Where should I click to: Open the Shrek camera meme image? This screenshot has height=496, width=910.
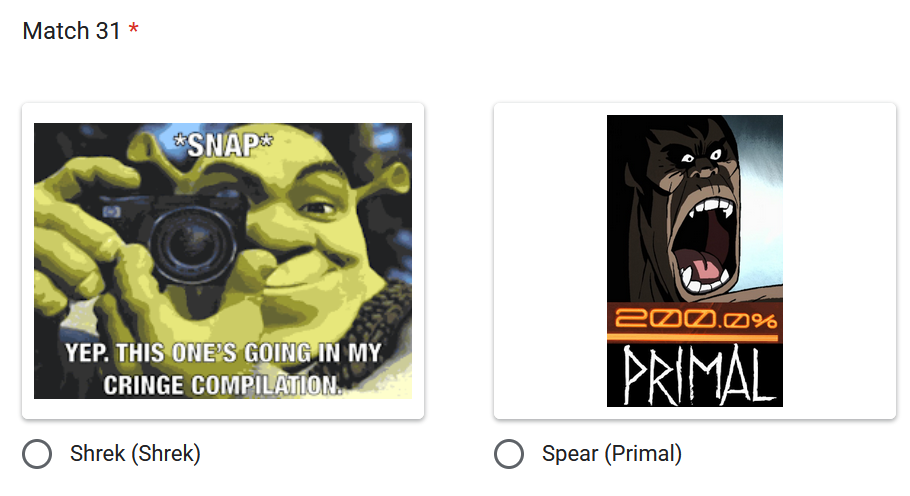[223, 260]
